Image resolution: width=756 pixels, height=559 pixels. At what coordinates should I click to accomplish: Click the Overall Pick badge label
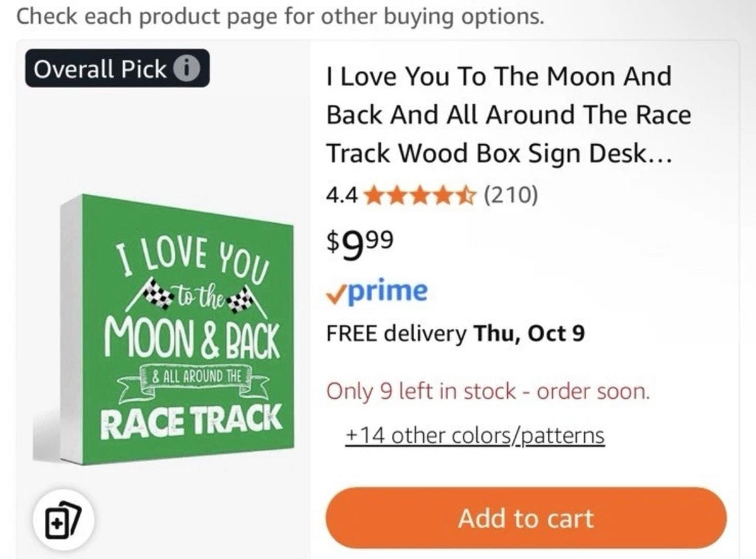(x=98, y=70)
